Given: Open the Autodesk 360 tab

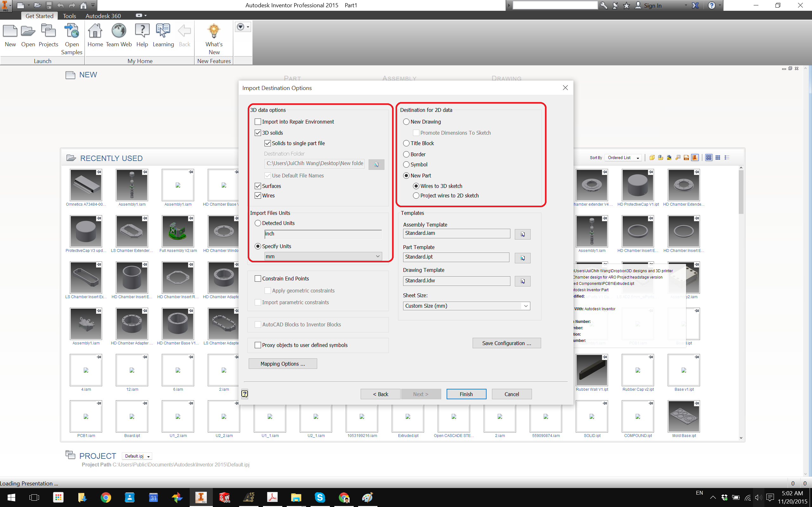Looking at the screenshot, I should pyautogui.click(x=103, y=16).
